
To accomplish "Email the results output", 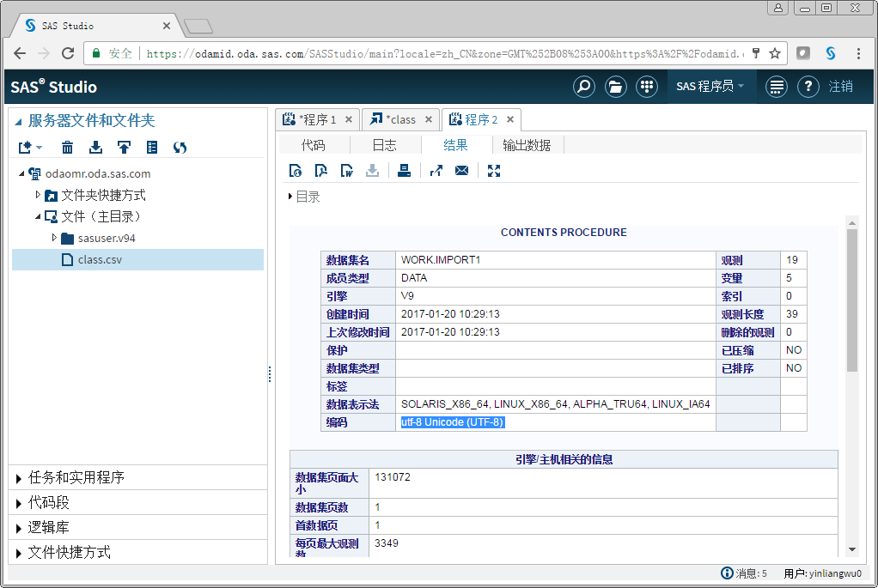I will (461, 170).
